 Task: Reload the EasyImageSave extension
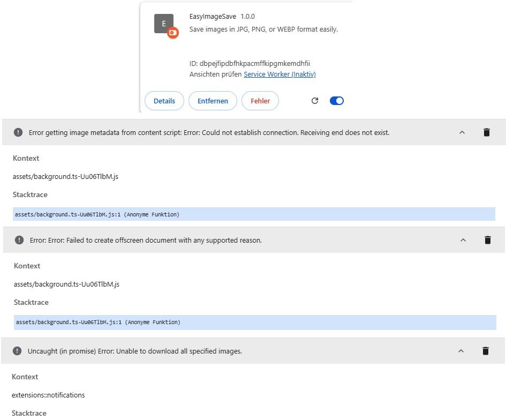tap(315, 101)
